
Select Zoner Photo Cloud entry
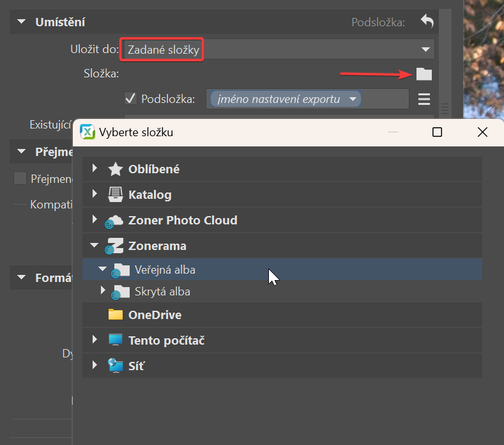pos(282,221)
